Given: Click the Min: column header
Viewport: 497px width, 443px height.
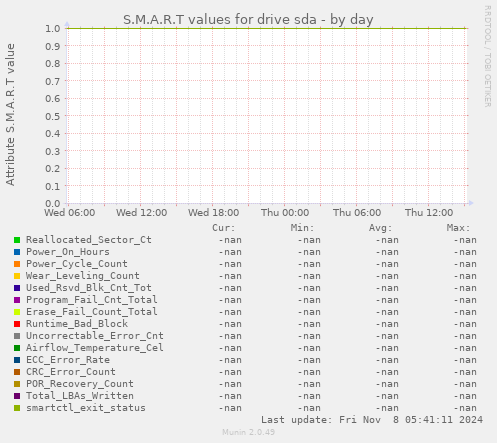Looking at the screenshot, I should tap(302, 228).
